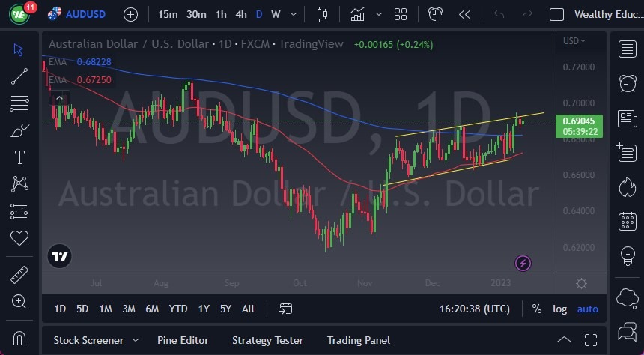Open the Strategy Tester tab
The height and width of the screenshot is (355, 644).
[x=267, y=340]
